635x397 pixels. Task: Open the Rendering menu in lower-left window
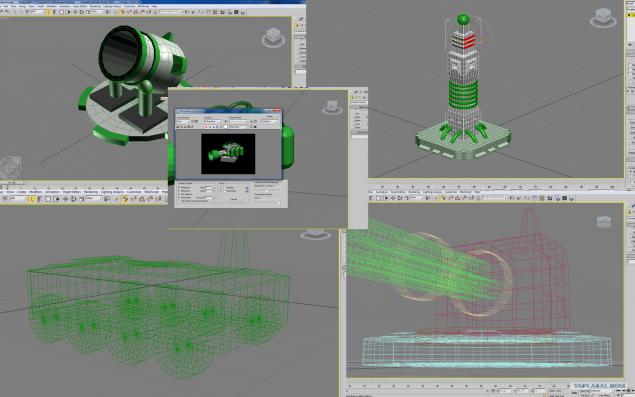point(91,192)
